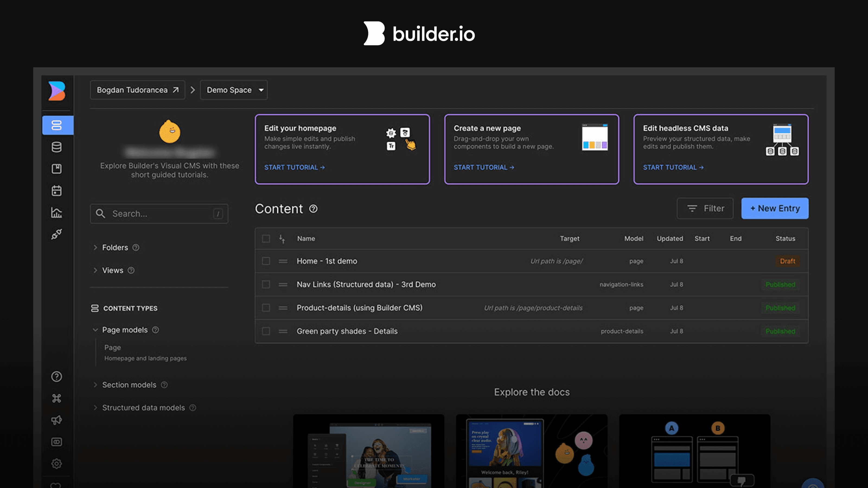This screenshot has height=488, width=868.
Task: Click the Draft status badge
Action: (787, 261)
